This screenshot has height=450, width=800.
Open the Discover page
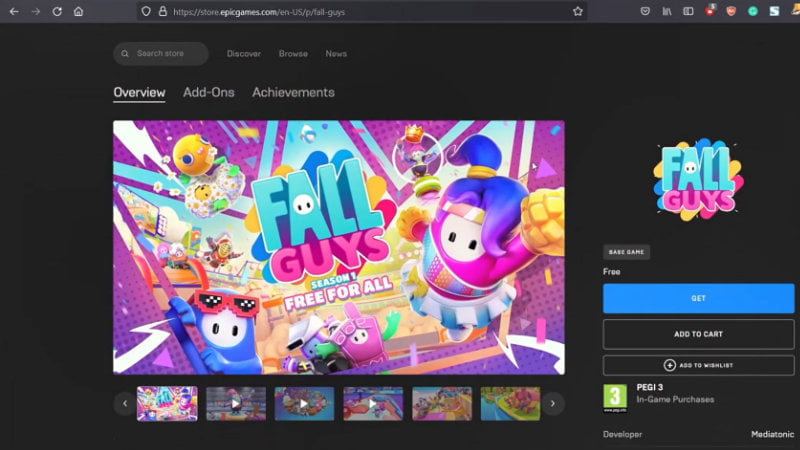pos(244,54)
